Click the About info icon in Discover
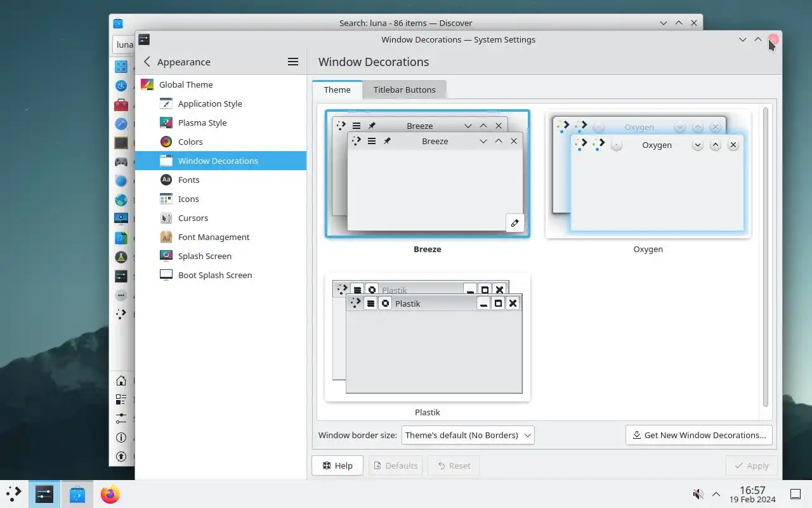This screenshot has width=812, height=508. click(x=121, y=438)
